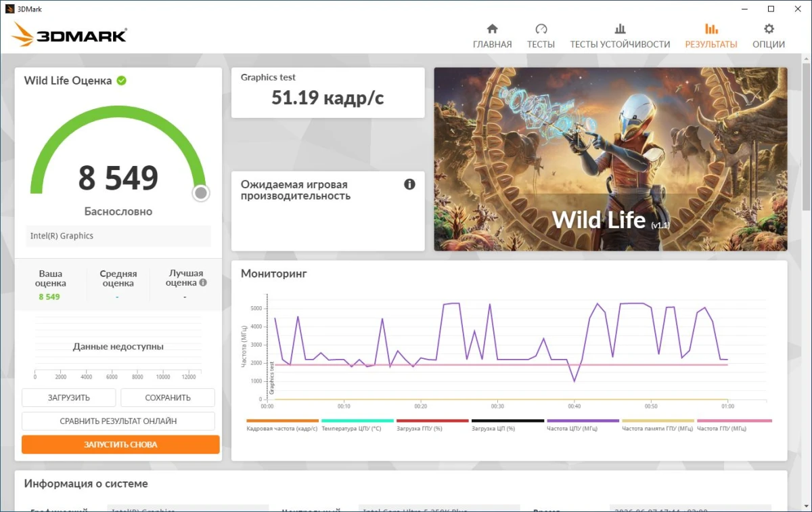This screenshot has height=512, width=812.
Task: Select the РЕЗУЛЬТАТЫ tab
Action: (711, 37)
